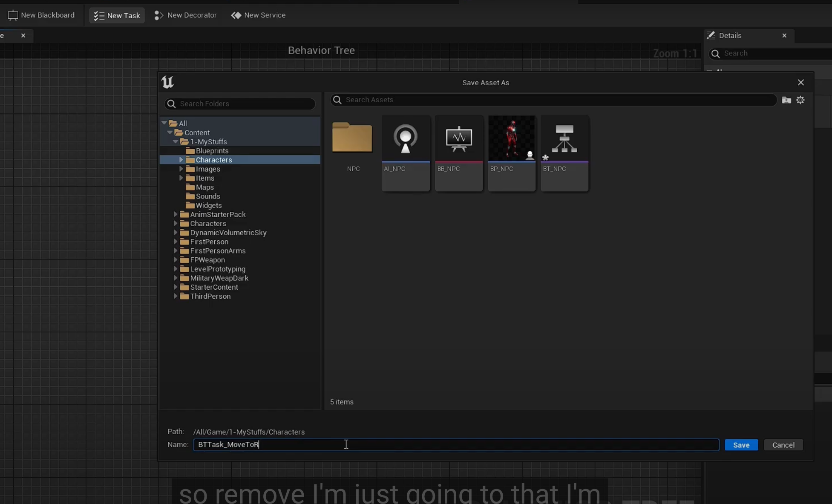Click the New Blackboard toolbar icon
Image resolution: width=832 pixels, height=504 pixels.
coord(13,15)
